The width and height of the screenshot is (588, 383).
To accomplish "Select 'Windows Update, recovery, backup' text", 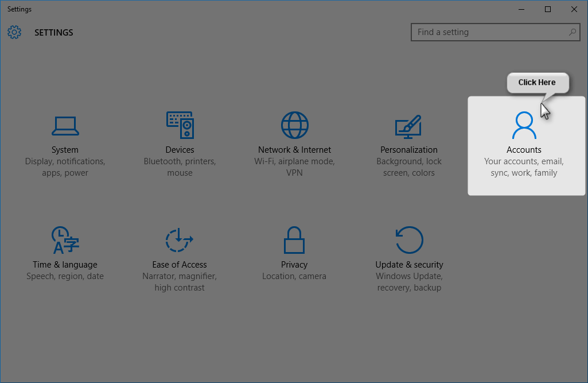I will (409, 281).
